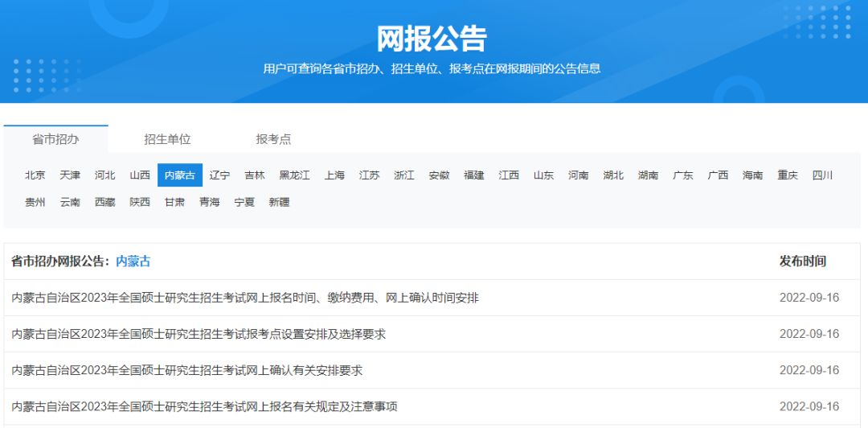Screen dimensions: 868x428
Task: Select 宁夏 region
Action: (x=244, y=203)
